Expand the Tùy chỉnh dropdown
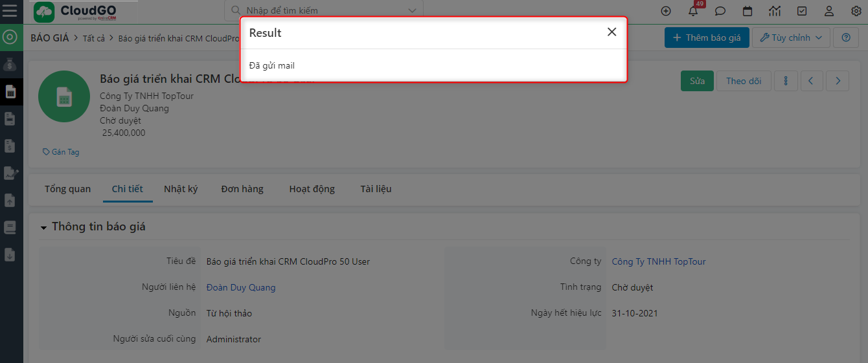The width and height of the screenshot is (868, 363). [791, 38]
